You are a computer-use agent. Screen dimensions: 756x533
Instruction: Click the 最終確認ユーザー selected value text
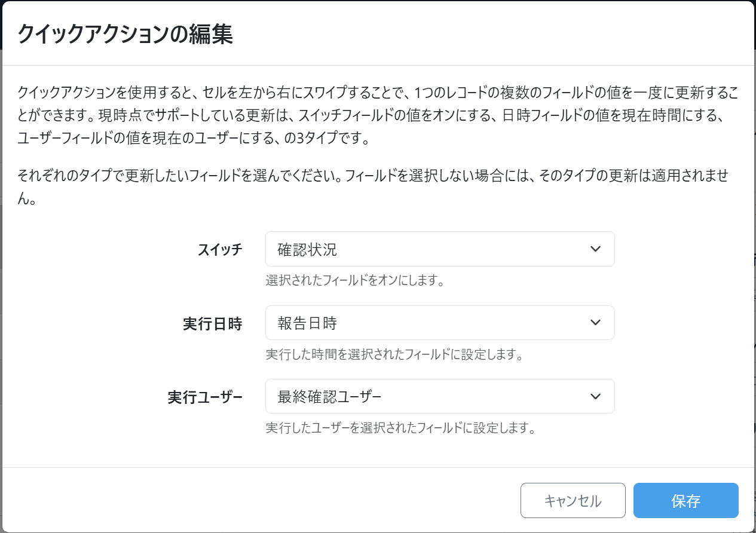(329, 397)
